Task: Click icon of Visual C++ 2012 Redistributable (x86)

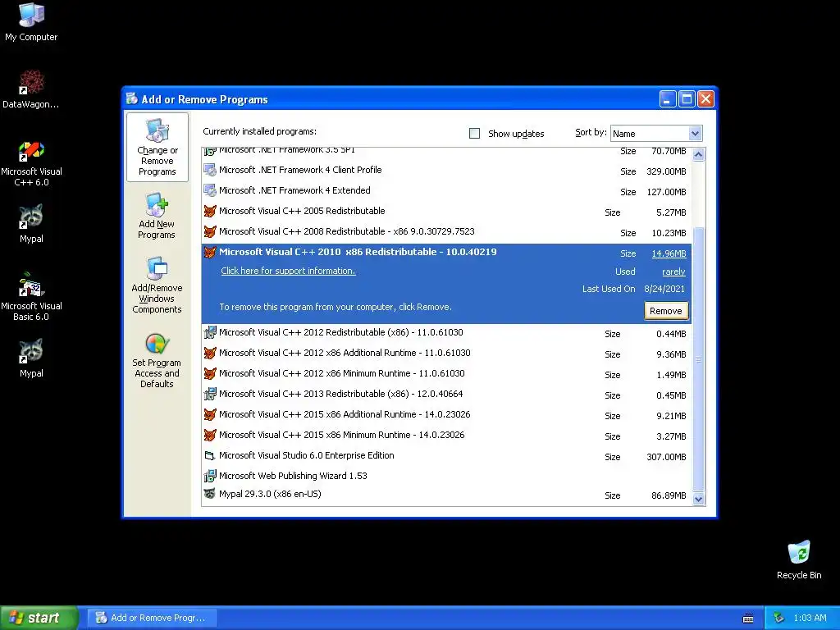Action: tap(210, 333)
